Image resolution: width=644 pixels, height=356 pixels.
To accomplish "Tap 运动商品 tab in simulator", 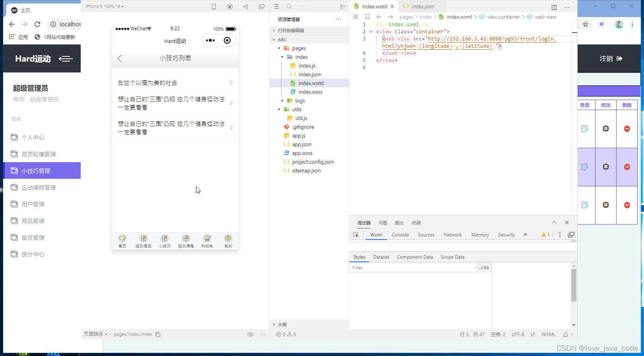I will (144, 241).
